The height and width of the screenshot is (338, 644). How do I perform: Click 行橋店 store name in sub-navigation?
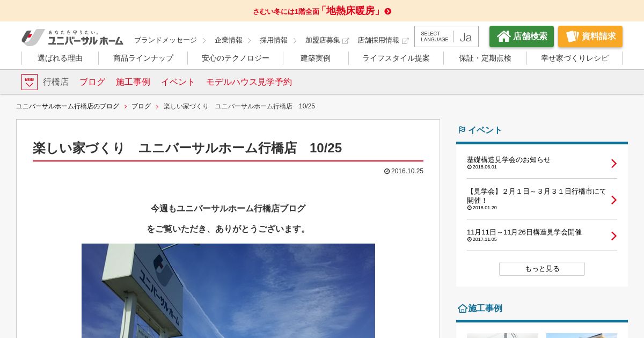tap(56, 82)
